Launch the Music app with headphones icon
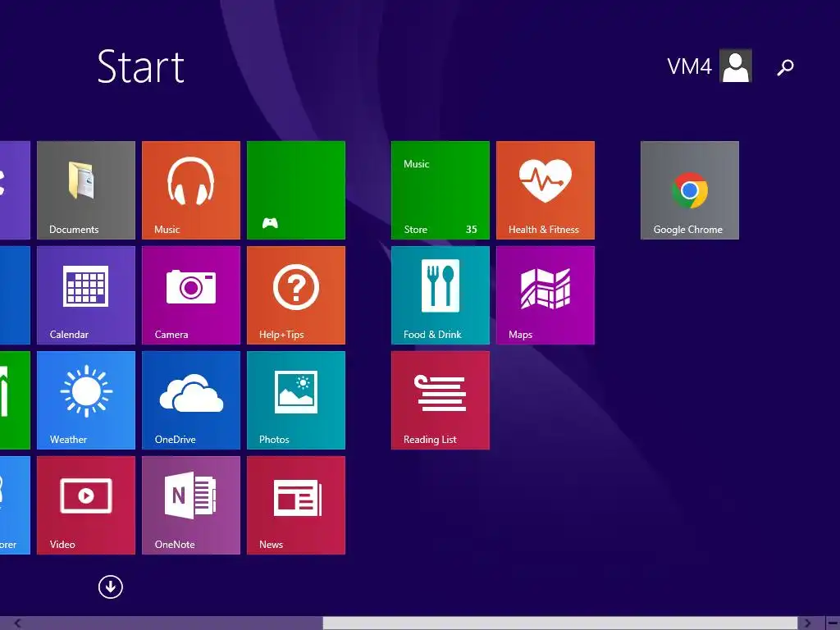Viewport: 840px width, 630px height. [x=190, y=190]
